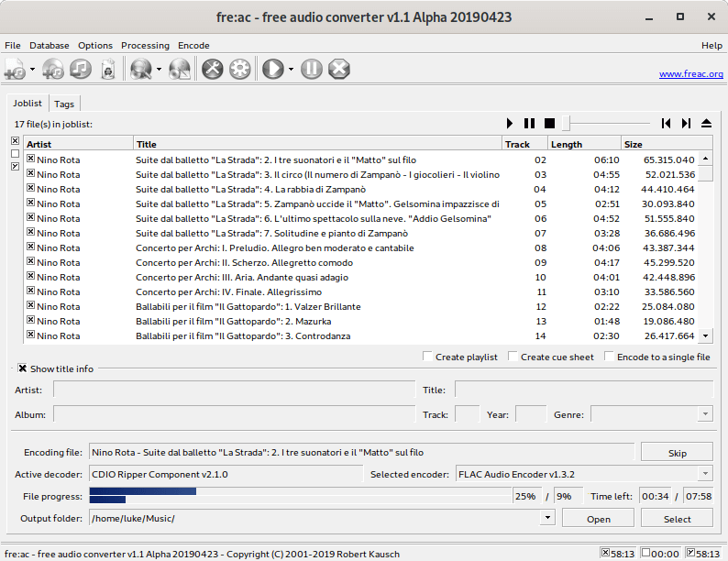Uncheck track 02 tre suonatori row
The width and height of the screenshot is (728, 561).
click(x=30, y=159)
